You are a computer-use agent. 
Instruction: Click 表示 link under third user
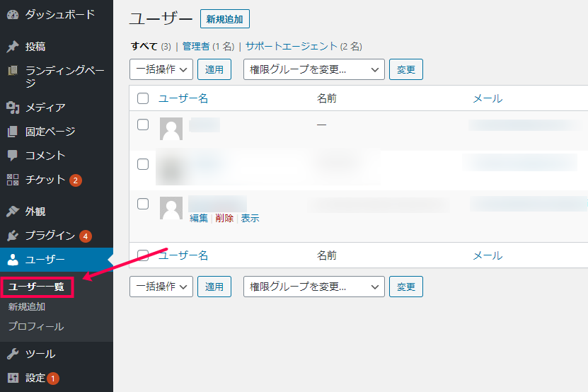[250, 219]
